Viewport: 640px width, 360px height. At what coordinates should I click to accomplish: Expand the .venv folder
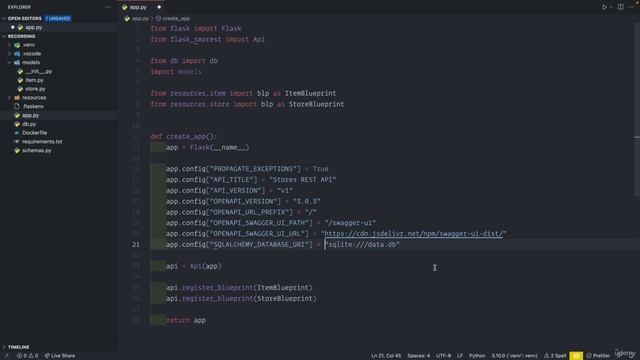point(9,45)
